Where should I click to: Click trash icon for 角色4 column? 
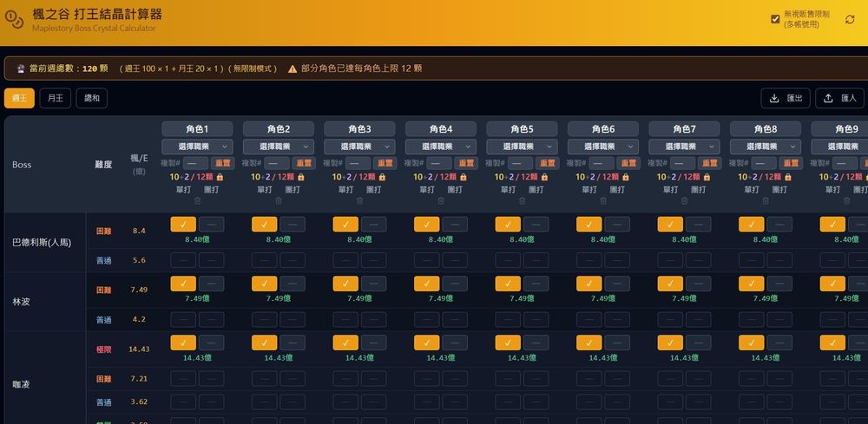[x=441, y=201]
